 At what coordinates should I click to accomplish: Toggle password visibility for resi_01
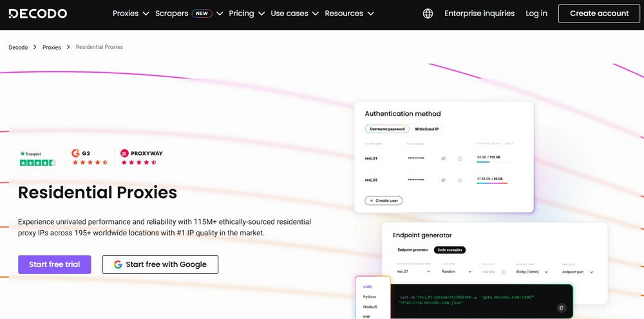tap(443, 158)
